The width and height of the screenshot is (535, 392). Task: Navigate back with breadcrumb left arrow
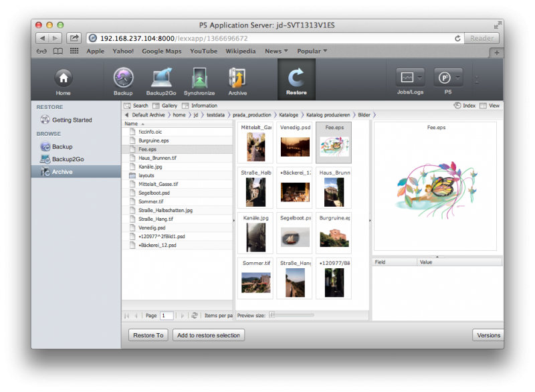(x=126, y=115)
